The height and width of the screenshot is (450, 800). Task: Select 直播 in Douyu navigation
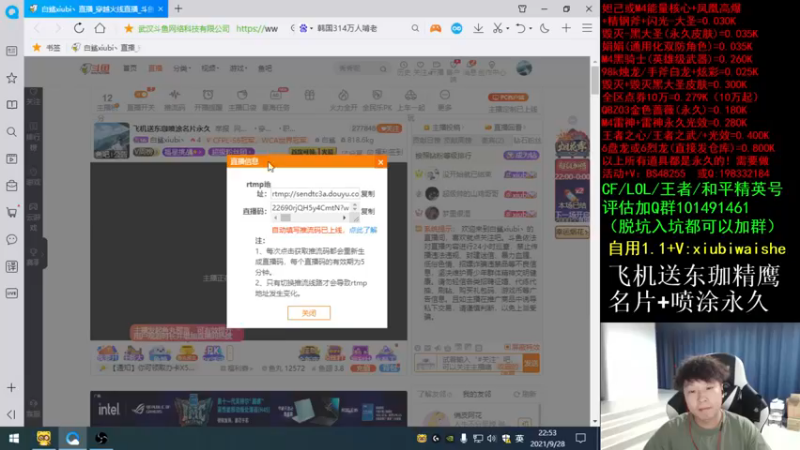tap(155, 68)
